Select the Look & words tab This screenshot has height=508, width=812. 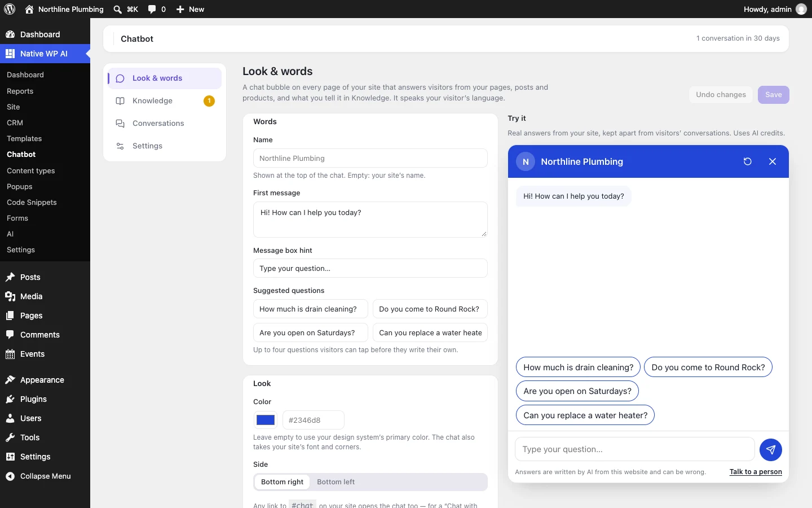pos(165,78)
